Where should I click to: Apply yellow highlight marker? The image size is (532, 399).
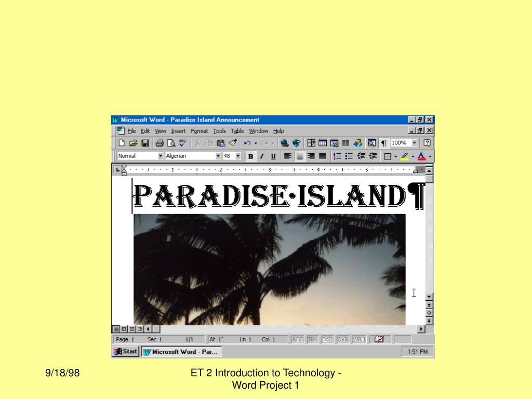pyautogui.click(x=404, y=156)
